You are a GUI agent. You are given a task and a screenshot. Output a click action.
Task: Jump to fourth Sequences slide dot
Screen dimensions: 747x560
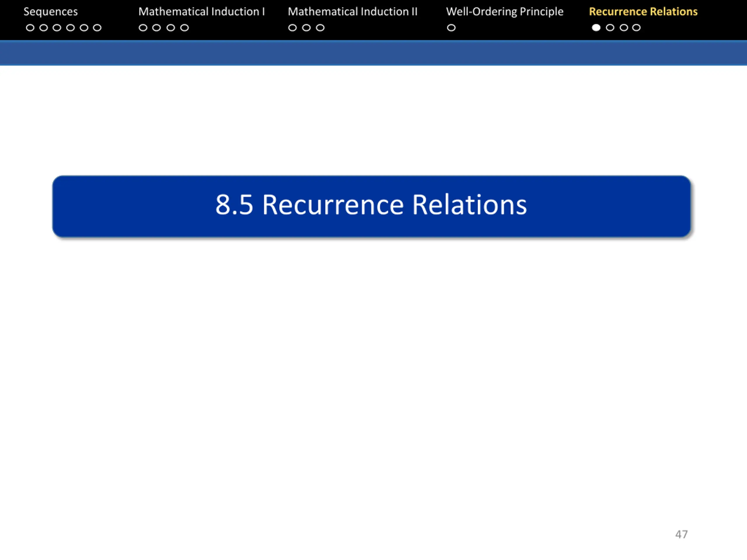70,28
